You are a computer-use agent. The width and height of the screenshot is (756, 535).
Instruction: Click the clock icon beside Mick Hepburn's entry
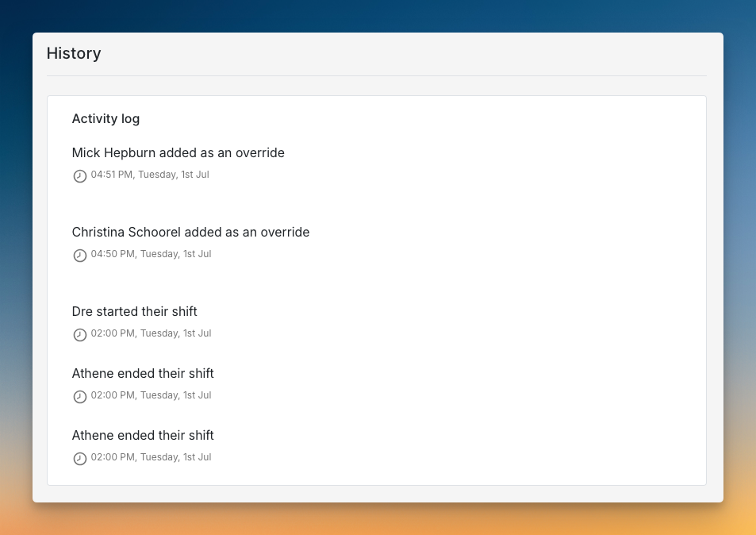79,175
